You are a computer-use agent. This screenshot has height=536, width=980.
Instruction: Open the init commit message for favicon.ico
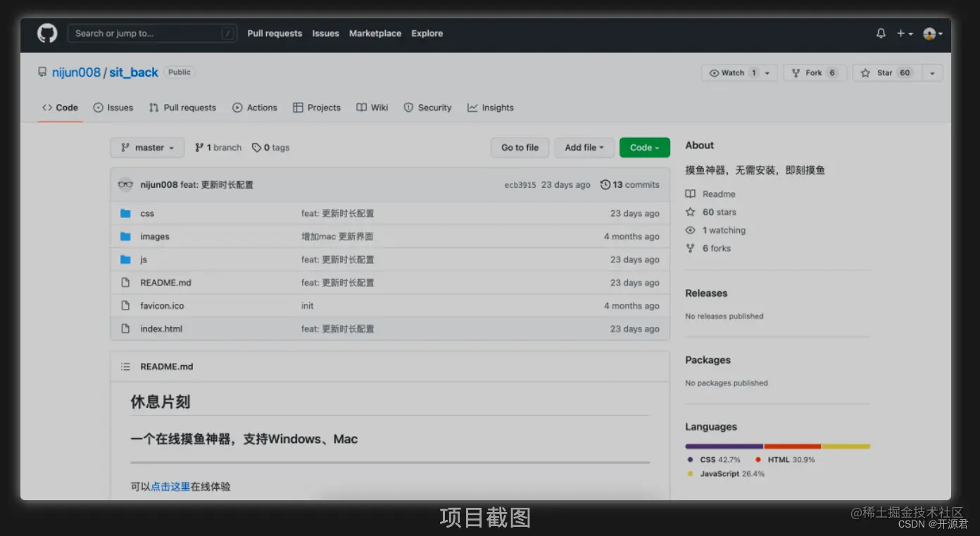pyautogui.click(x=308, y=306)
